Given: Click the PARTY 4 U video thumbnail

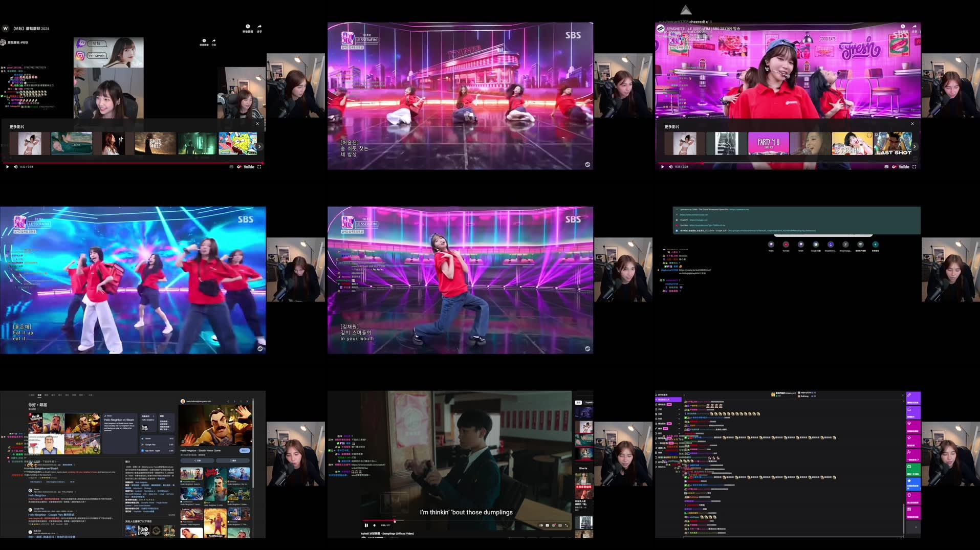Looking at the screenshot, I should coord(768,143).
